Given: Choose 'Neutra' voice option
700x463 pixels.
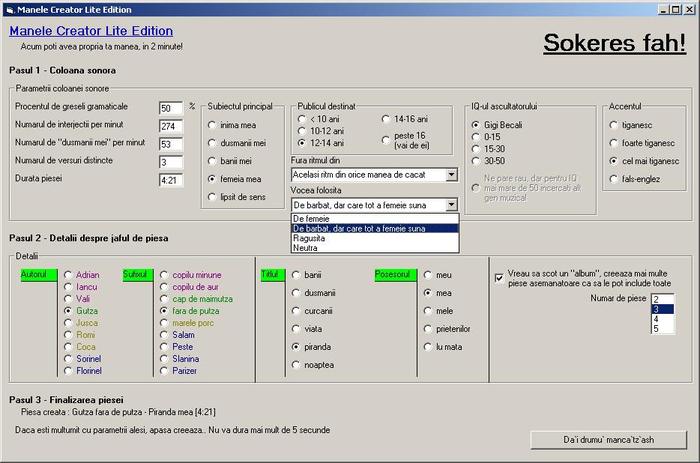Looking at the screenshot, I should coord(306,248).
